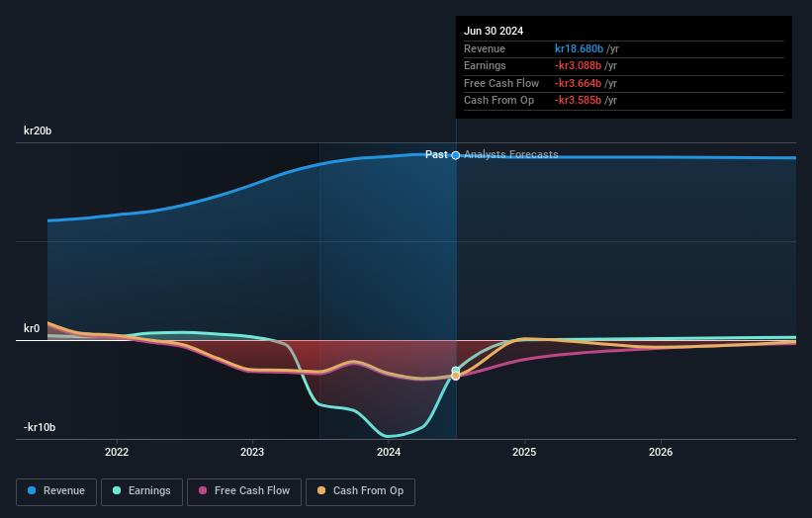Click the Analysts Forecasts label
Screen dimensions: 812x518
(x=511, y=155)
